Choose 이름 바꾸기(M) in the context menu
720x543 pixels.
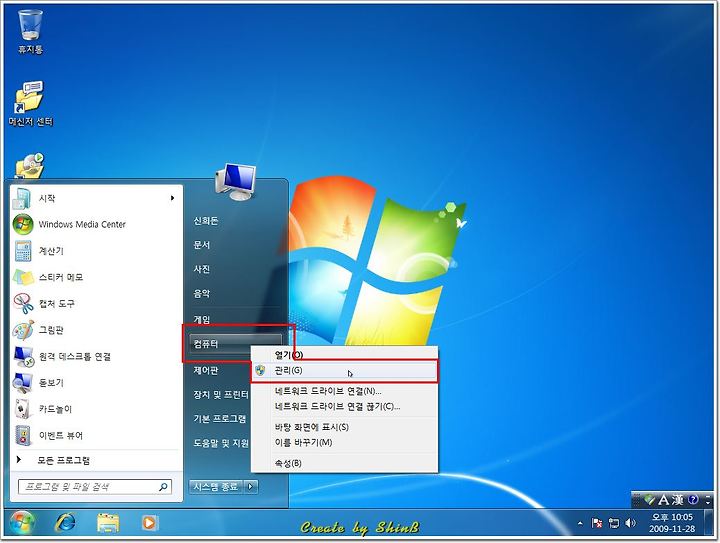coord(344,442)
